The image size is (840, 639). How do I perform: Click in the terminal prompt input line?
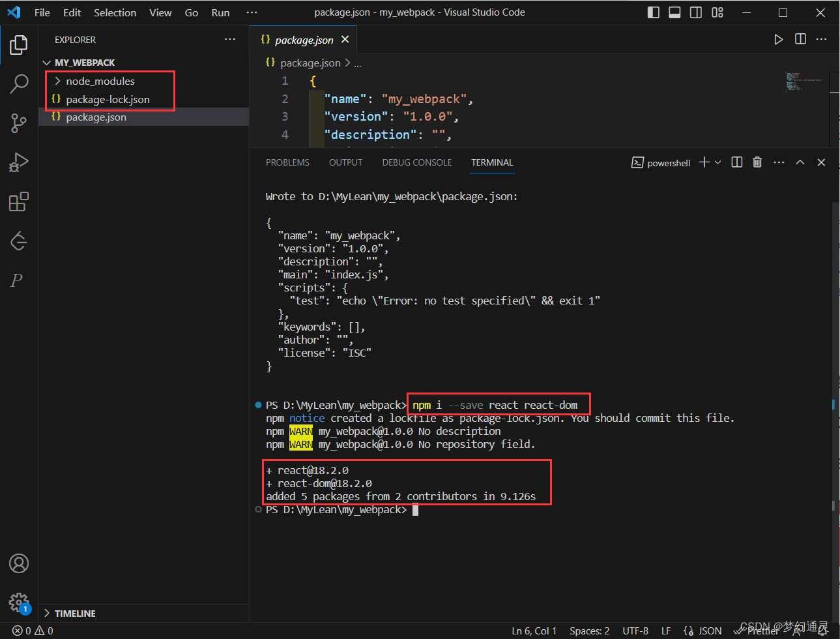(x=415, y=510)
